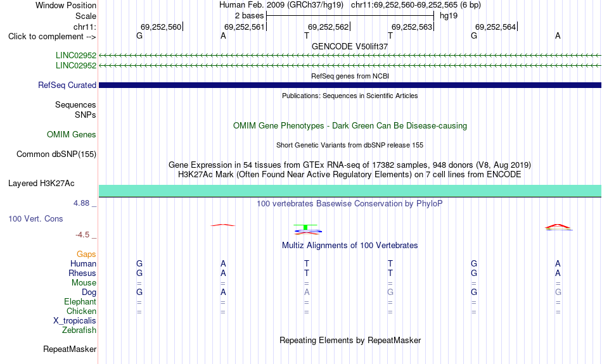Click the 69,252,561 ruler coordinate

pos(245,27)
